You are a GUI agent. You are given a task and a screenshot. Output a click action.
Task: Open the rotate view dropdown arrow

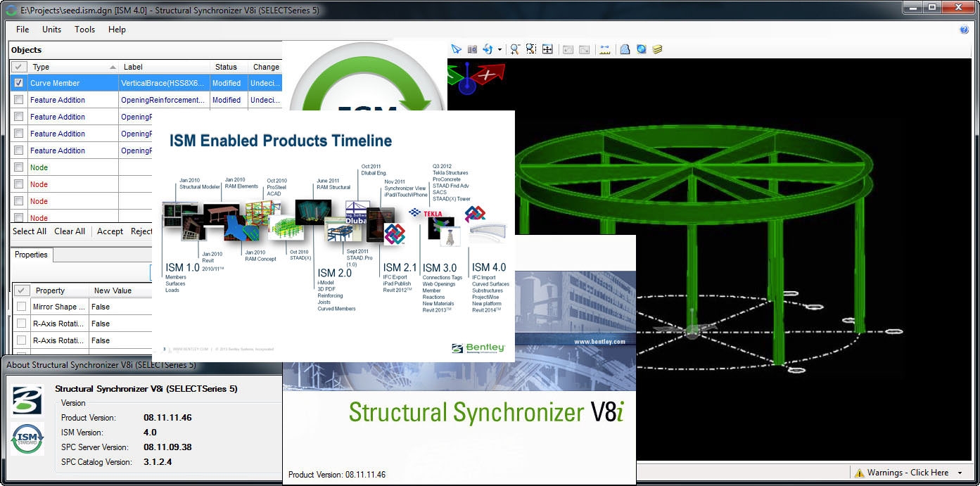coord(499,50)
